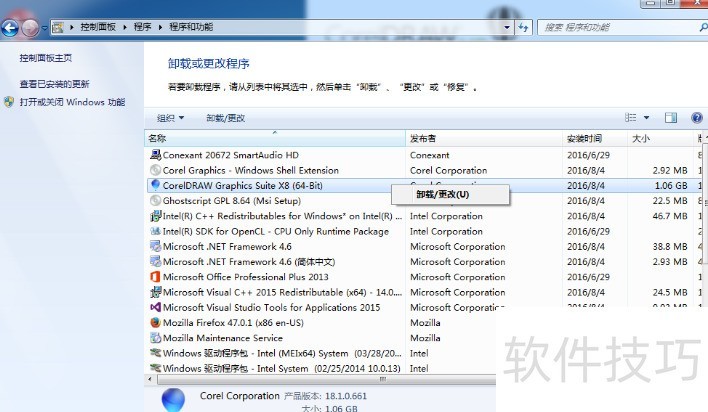
Task: Sort by 名称 column header
Action: (275, 138)
